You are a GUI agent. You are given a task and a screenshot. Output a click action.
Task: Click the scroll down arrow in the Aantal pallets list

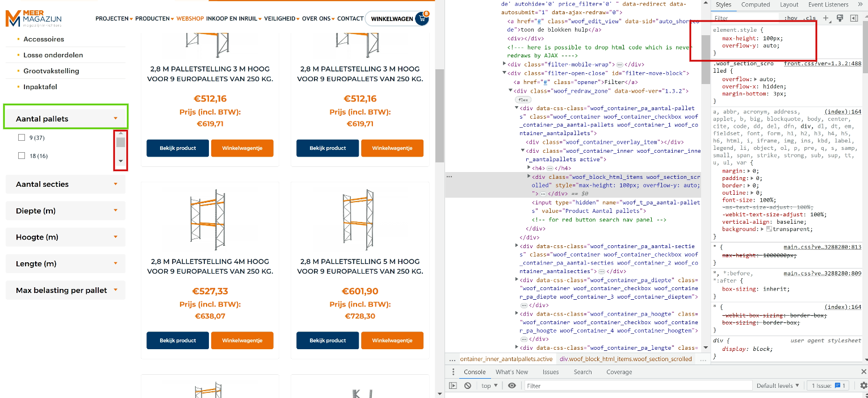[x=120, y=161]
